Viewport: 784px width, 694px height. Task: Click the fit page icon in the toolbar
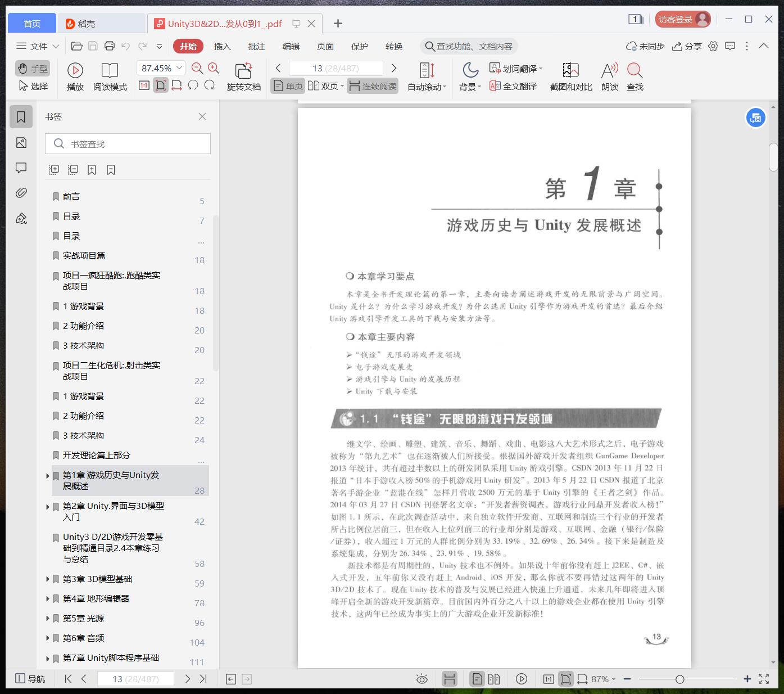click(161, 85)
